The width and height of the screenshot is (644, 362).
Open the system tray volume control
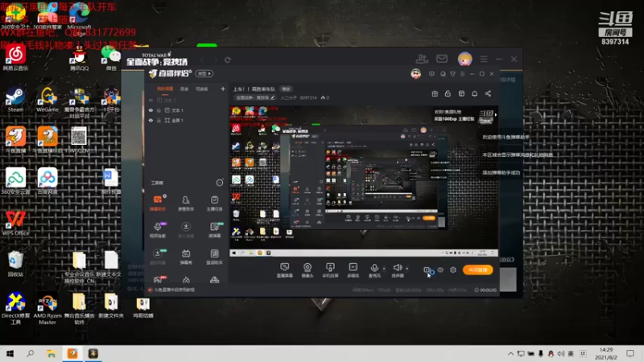560,353
